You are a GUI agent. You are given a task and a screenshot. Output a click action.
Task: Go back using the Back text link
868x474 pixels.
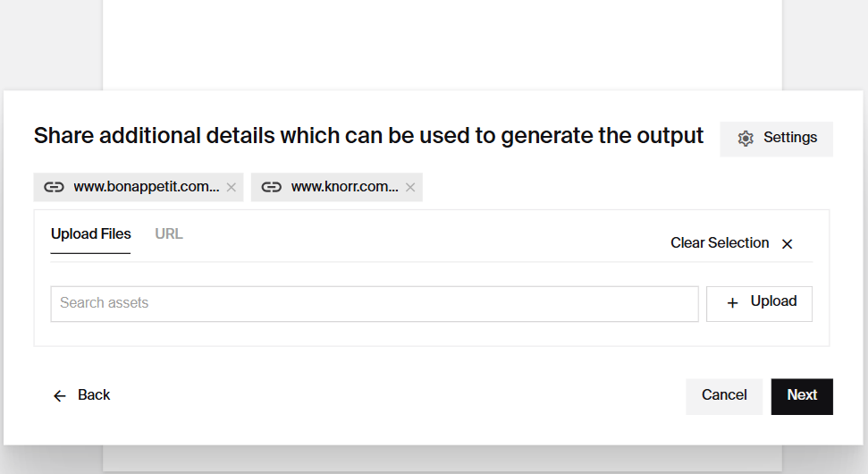[x=94, y=395]
